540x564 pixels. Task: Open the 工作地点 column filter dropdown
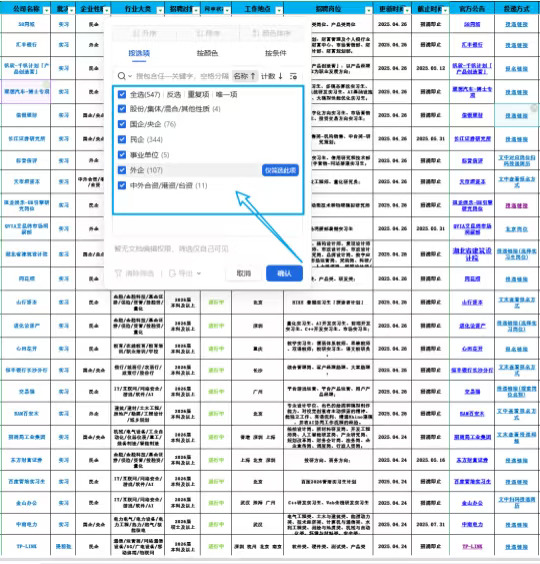coord(279,10)
